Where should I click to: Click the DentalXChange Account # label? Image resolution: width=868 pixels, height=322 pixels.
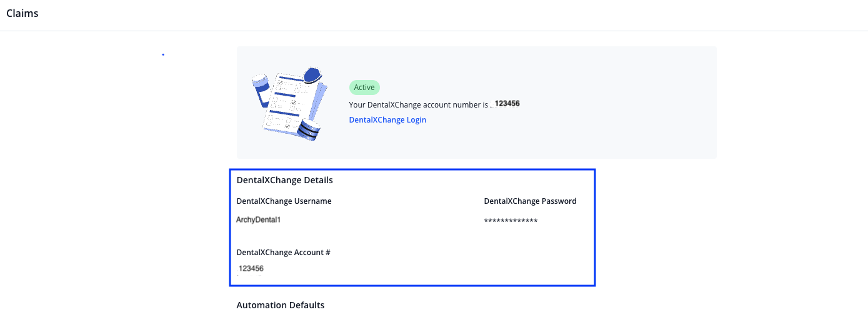[283, 253]
